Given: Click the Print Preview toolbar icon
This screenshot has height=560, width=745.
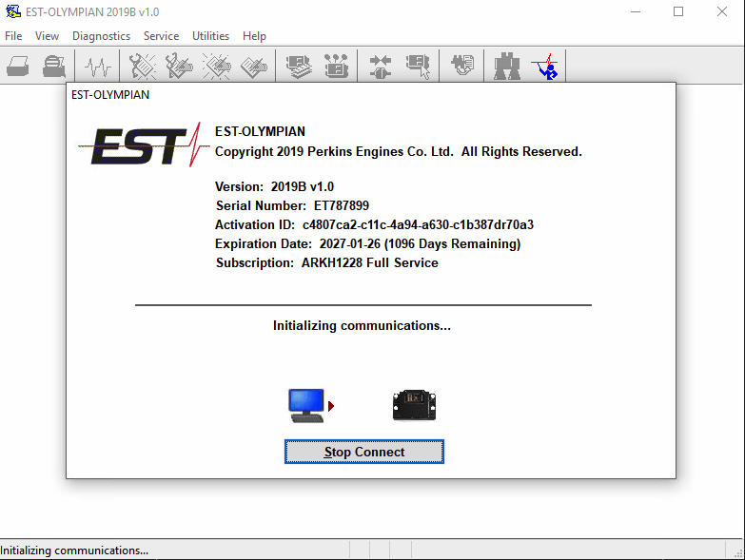Looking at the screenshot, I should click(x=53, y=67).
